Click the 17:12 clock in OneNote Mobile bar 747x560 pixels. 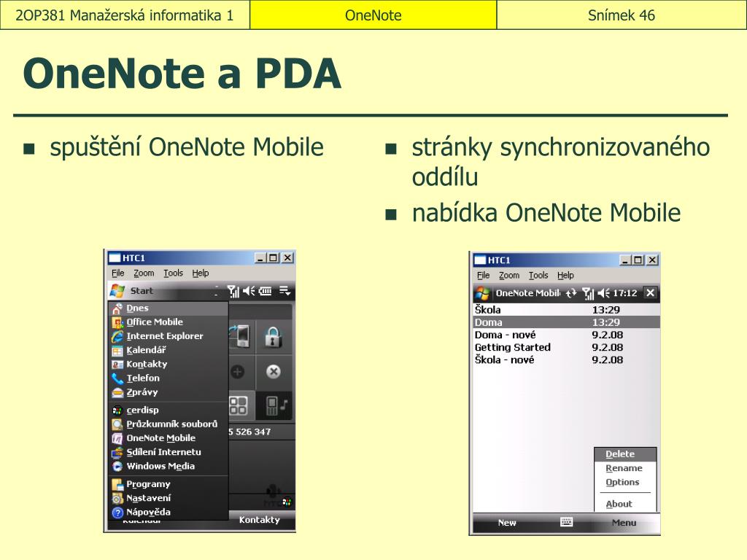625,293
